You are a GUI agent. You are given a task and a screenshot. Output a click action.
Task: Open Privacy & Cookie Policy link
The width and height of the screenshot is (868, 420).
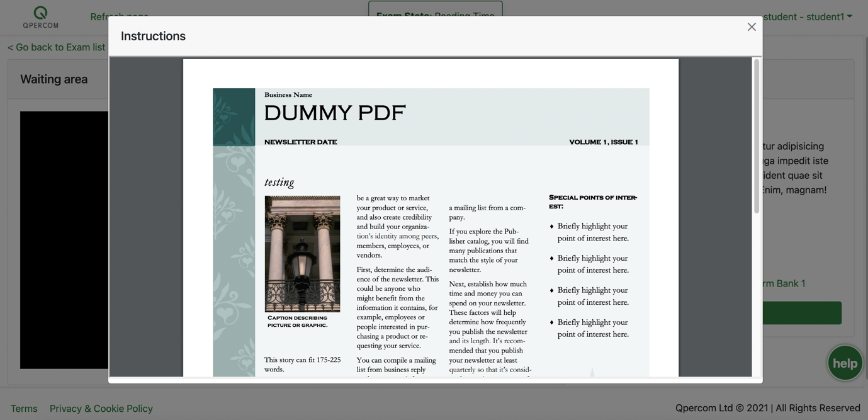(101, 409)
